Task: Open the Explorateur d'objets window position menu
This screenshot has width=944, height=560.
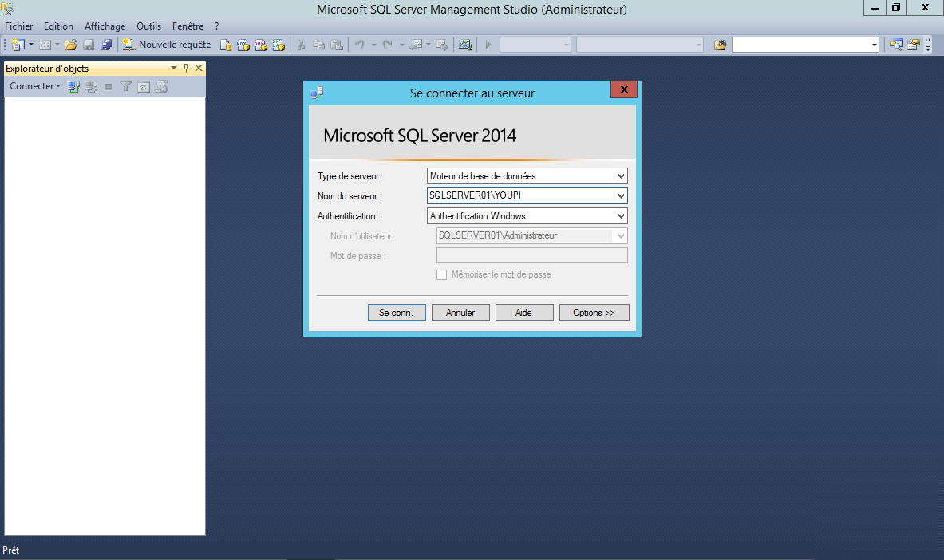Action: point(174,68)
